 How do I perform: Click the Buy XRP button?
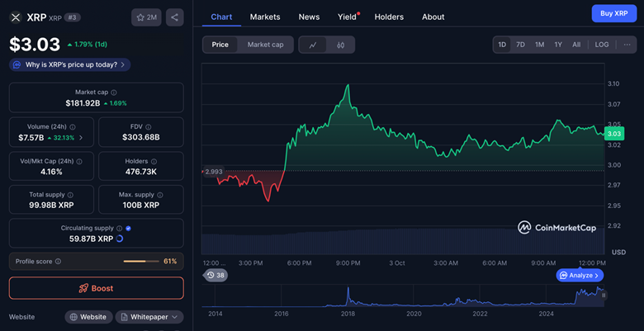pyautogui.click(x=613, y=13)
